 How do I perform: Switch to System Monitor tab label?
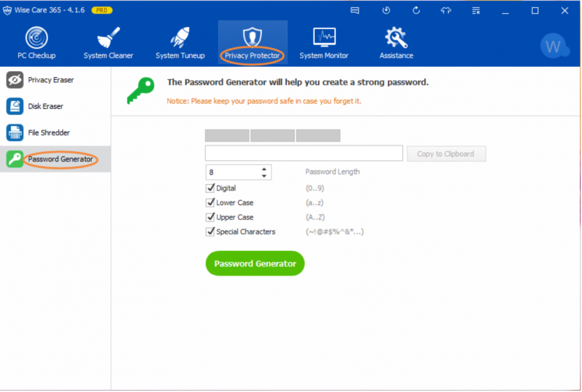(x=324, y=56)
